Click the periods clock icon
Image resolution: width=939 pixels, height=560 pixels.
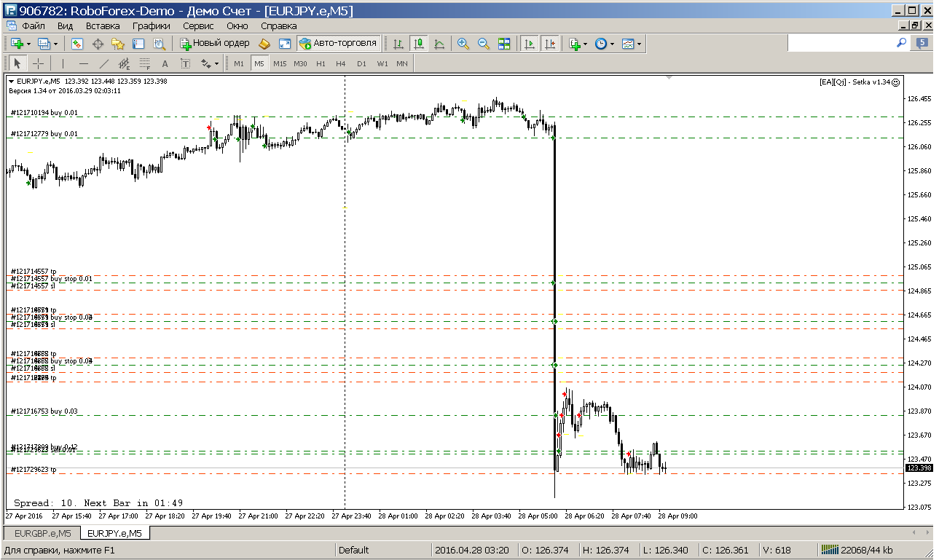click(x=600, y=44)
